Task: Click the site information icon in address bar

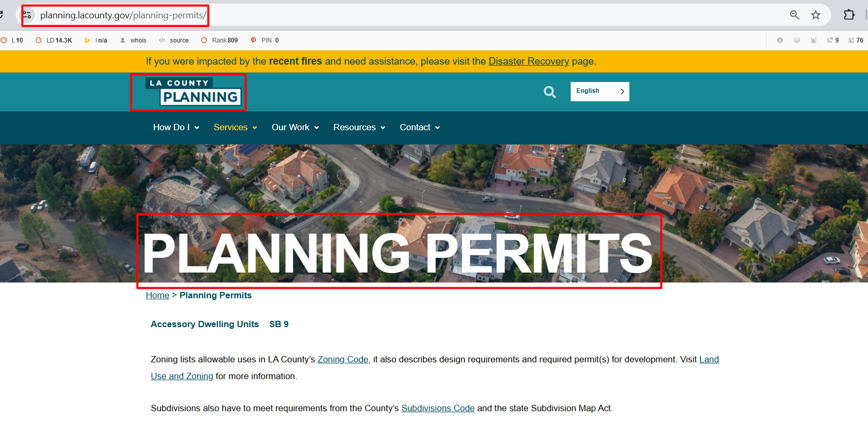Action: pyautogui.click(x=27, y=15)
